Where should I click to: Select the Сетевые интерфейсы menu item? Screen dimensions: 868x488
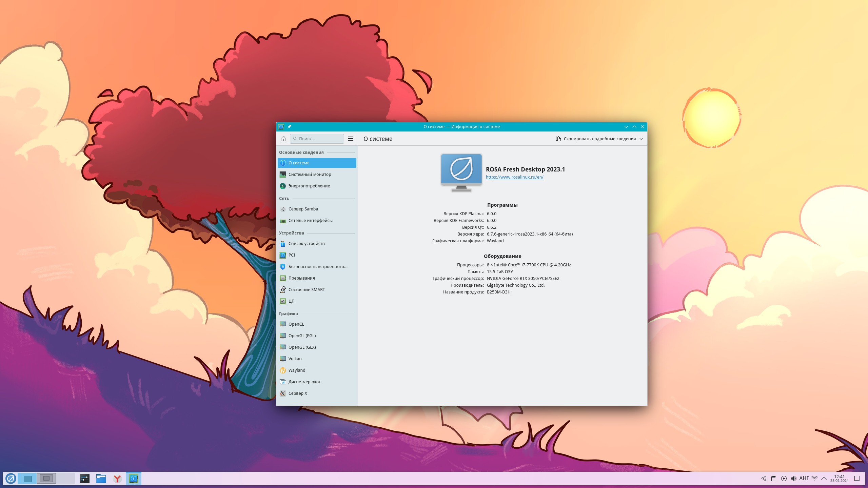tap(310, 221)
